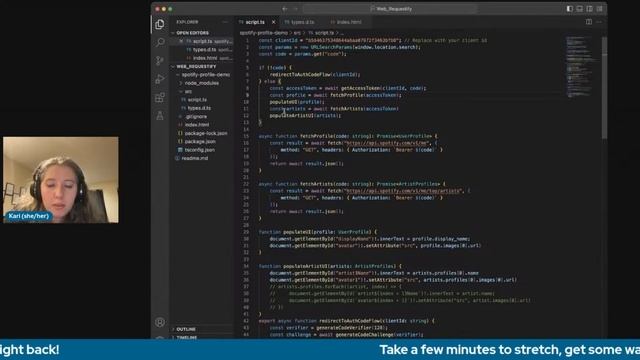The image size is (640, 360).
Task: Switch to the script.ts tab
Action: (255, 22)
